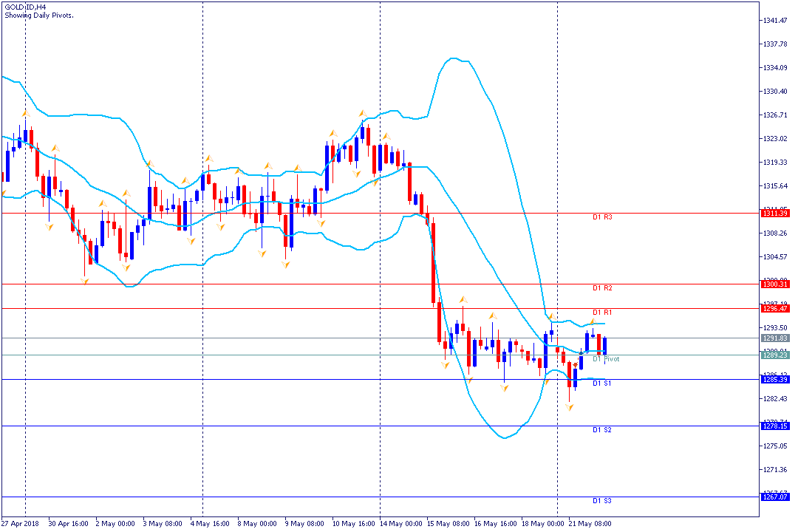Viewport: 798px width, 532px height.
Task: Click the up fractal arrow above 10 May peak
Action: [362, 114]
